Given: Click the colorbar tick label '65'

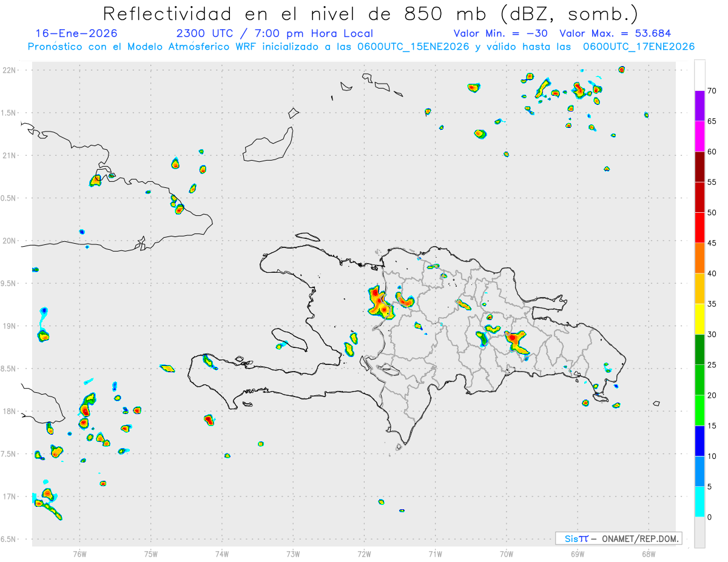Looking at the screenshot, I should [712, 121].
